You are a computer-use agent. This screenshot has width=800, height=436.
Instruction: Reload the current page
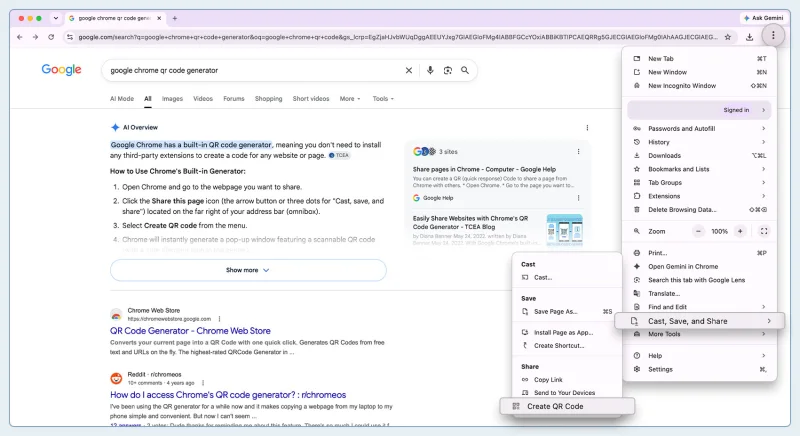pyautogui.click(x=51, y=37)
